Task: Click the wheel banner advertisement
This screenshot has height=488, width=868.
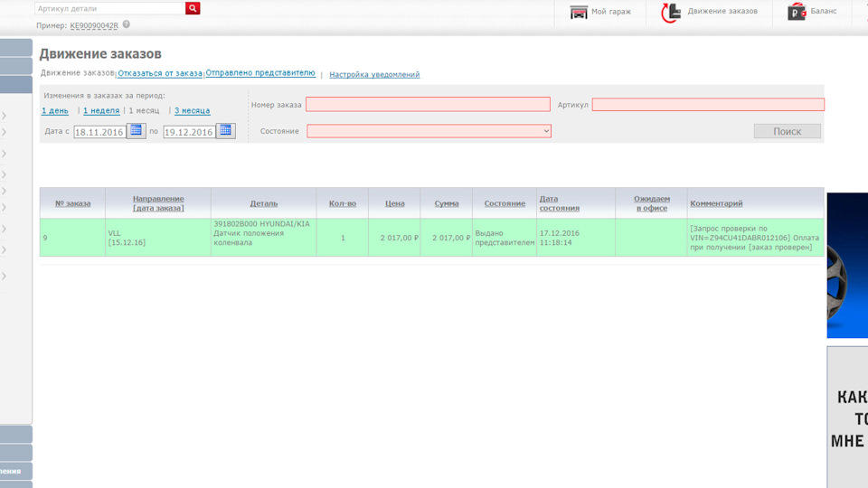Action: (x=847, y=265)
